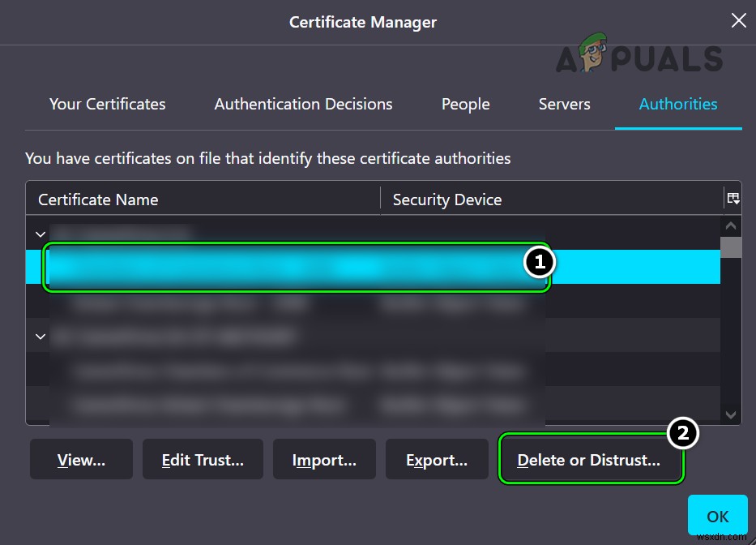756x545 pixels.
Task: Collapse the first certificate authority group
Action: click(x=40, y=234)
